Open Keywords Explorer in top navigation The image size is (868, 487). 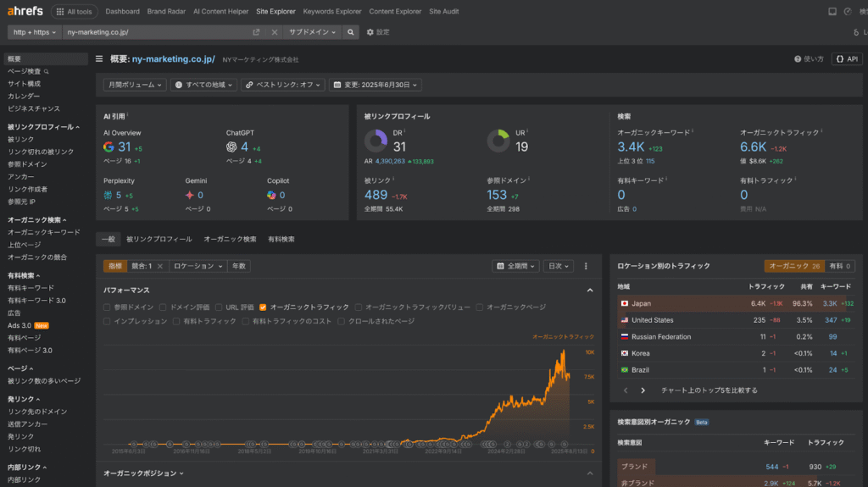332,11
